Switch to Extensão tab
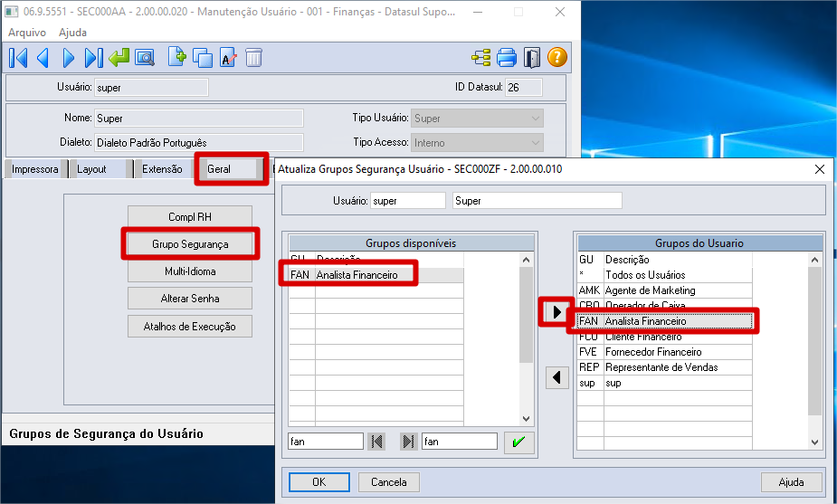Image resolution: width=837 pixels, height=504 pixels. pos(162,169)
